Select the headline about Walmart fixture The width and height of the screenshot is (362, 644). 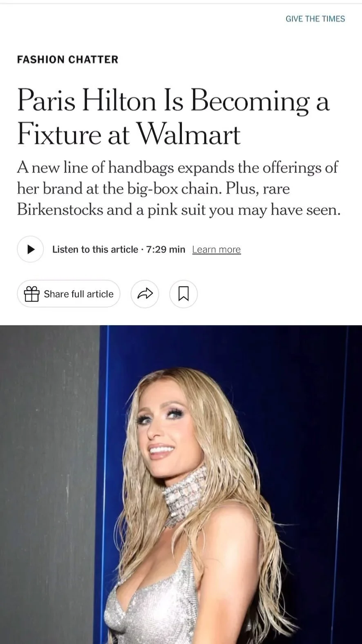173,117
